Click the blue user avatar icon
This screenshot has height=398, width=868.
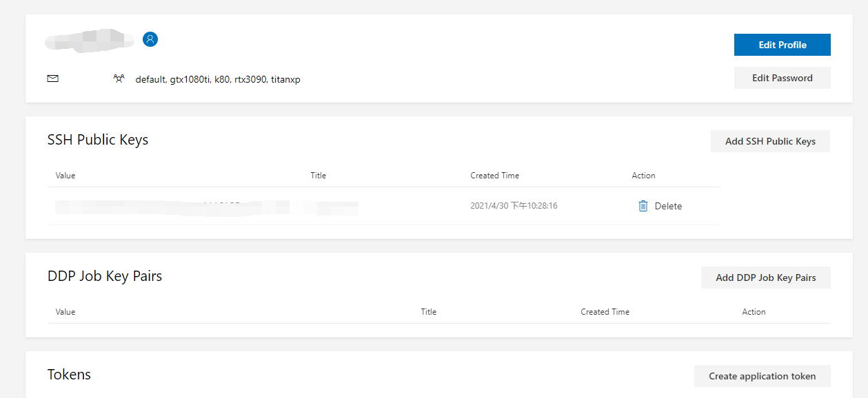[x=150, y=39]
